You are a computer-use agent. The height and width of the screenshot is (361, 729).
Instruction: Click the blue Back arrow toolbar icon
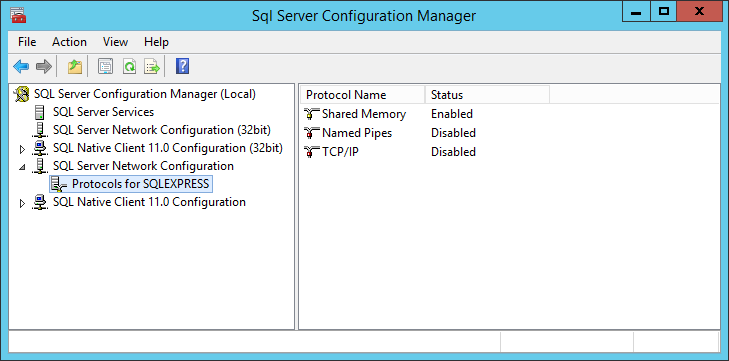tap(21, 67)
